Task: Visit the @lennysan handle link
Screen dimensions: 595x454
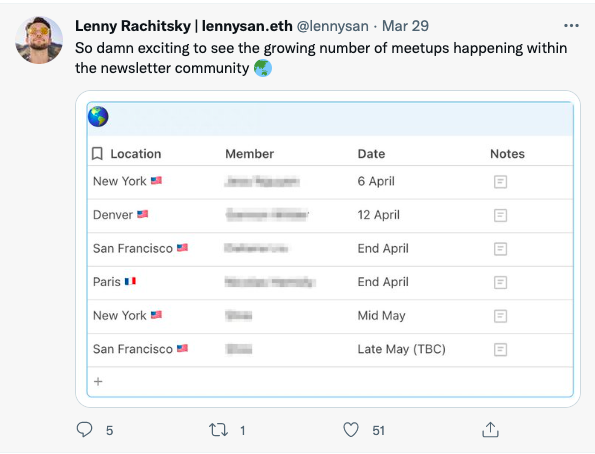Action: (332, 26)
